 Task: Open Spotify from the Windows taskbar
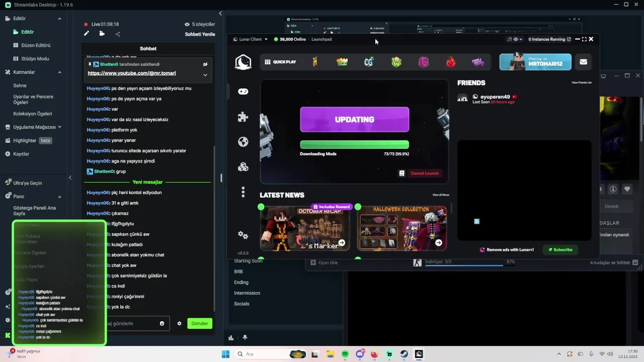(345, 354)
